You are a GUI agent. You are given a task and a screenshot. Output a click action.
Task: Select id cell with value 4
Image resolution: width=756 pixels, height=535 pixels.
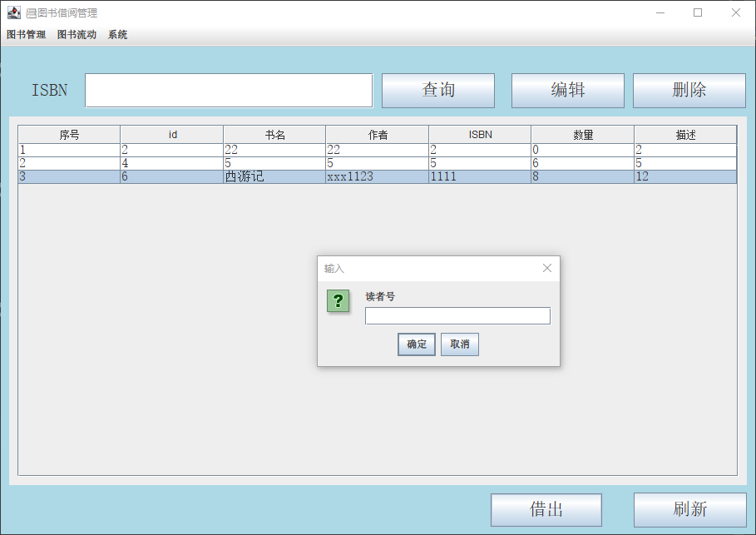(172, 163)
